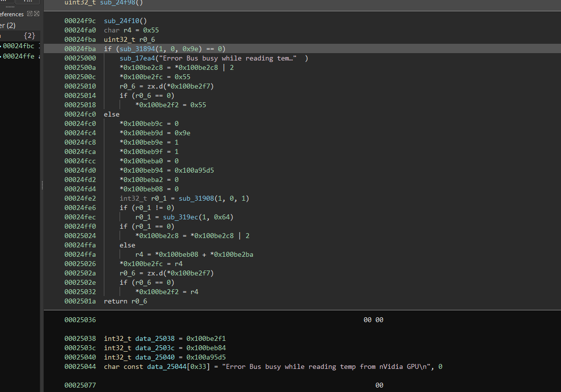Select pointer *0x100beb9d assignment target
This screenshot has width=561, height=392.
[141, 133]
